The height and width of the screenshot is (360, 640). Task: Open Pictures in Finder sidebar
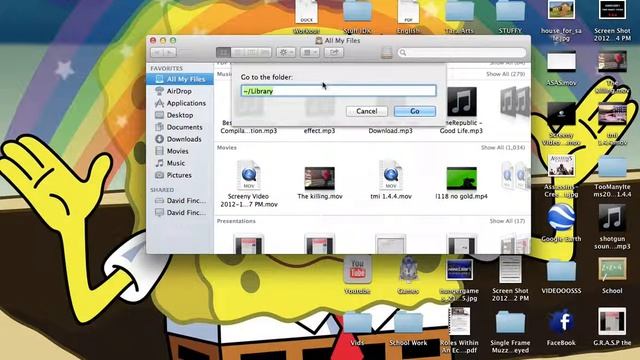(x=180, y=175)
